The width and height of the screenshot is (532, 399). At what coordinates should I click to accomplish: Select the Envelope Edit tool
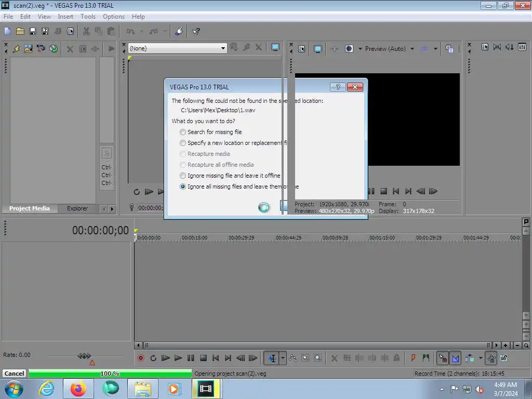pyautogui.click(x=293, y=358)
